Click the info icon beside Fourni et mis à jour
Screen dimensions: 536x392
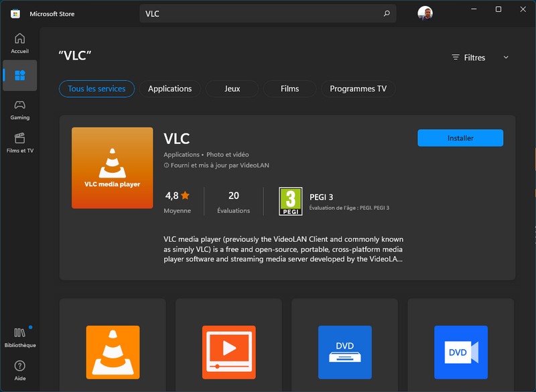[x=166, y=166]
